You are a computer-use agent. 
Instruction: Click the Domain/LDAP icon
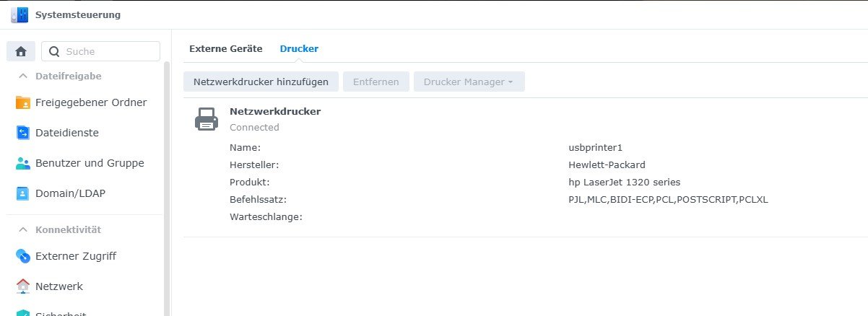pos(23,193)
